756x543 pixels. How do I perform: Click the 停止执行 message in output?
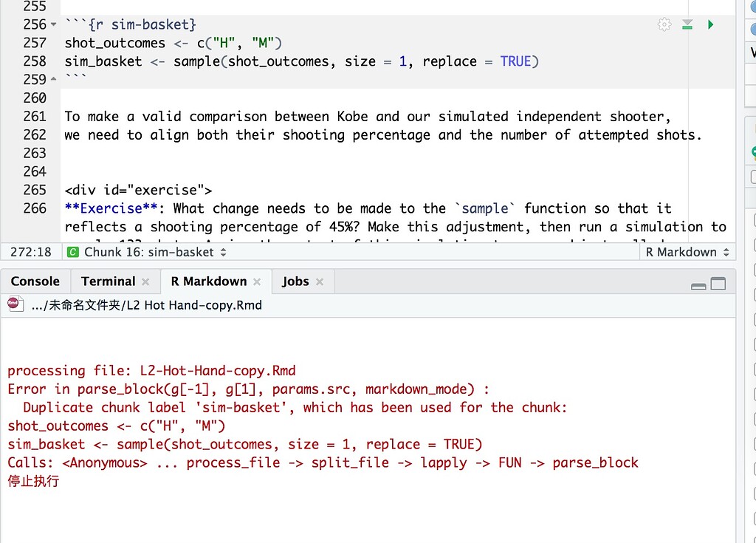tap(33, 481)
